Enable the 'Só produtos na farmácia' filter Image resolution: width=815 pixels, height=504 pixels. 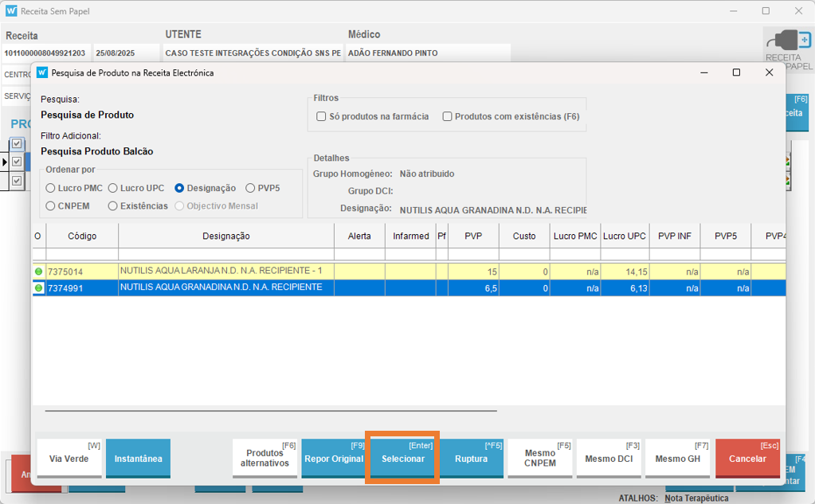[321, 116]
